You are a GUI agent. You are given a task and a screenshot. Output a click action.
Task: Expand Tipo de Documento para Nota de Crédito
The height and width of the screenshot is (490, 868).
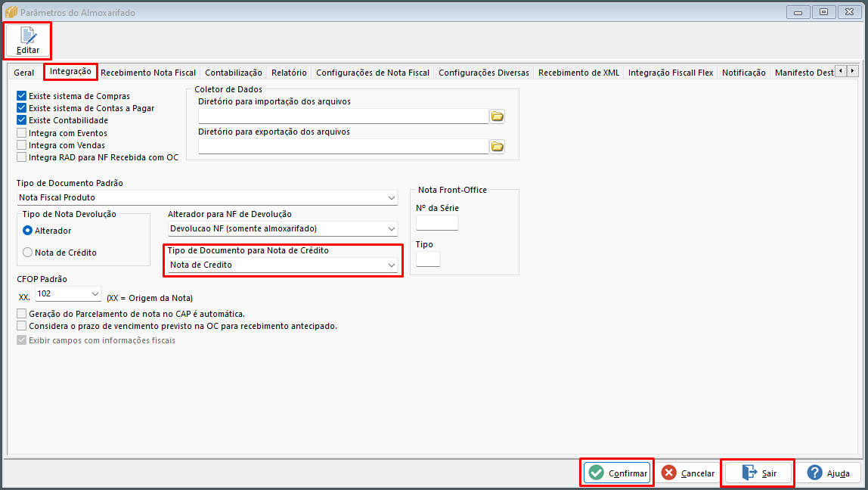(x=392, y=265)
